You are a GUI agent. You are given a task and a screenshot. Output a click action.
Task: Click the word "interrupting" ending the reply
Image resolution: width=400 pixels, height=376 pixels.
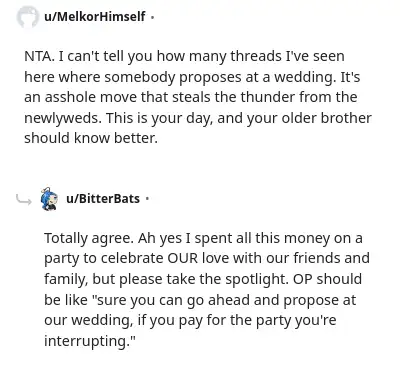coord(85,341)
